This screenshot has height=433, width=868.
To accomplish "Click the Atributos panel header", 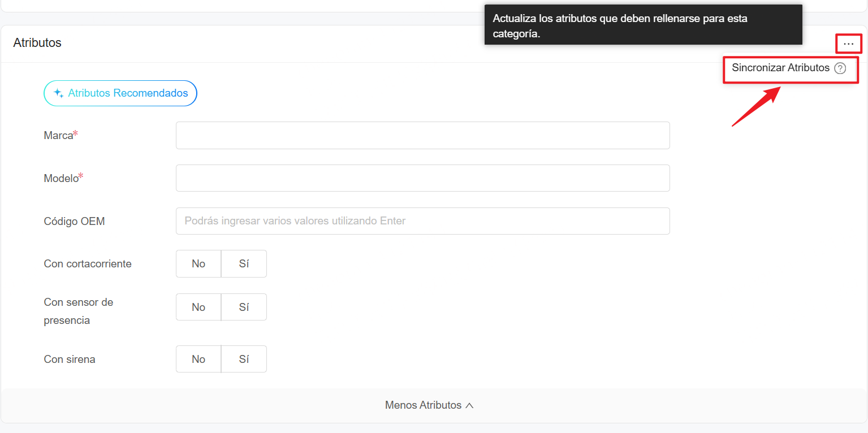I will (x=37, y=42).
